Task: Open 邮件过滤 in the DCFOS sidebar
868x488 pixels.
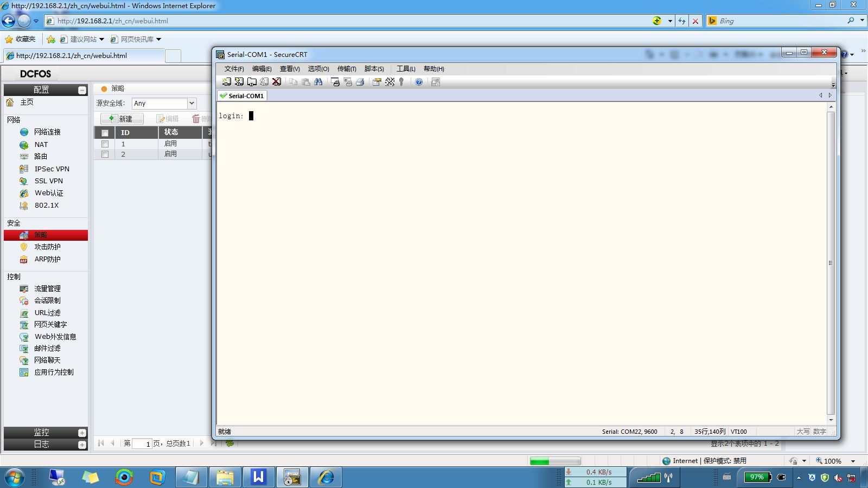Action: coord(47,348)
